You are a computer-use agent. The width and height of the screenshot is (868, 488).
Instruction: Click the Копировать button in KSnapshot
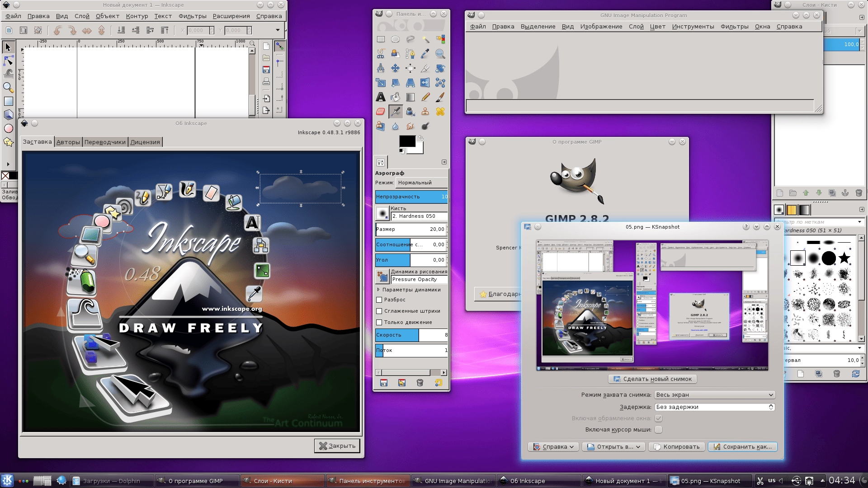pos(676,446)
